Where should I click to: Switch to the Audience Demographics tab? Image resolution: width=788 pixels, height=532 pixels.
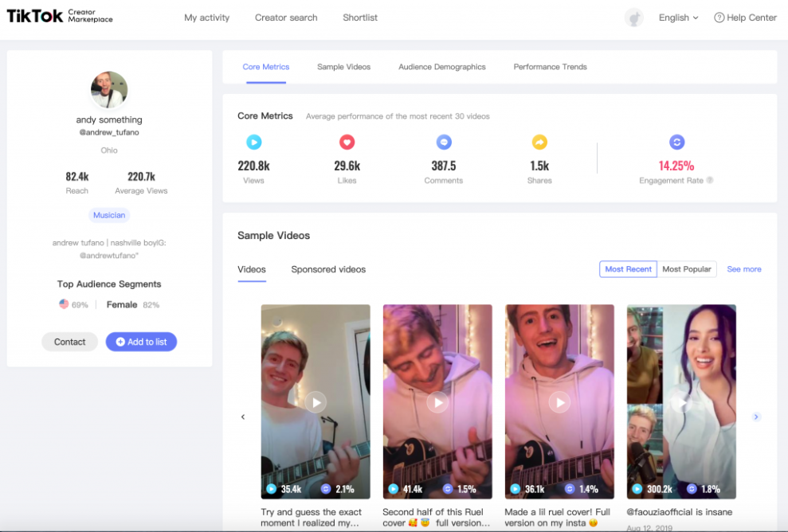point(441,67)
